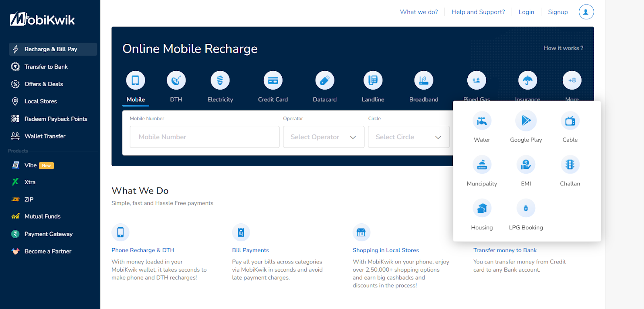Click the MobiKwik logo
The height and width of the screenshot is (309, 644).
tap(42, 19)
